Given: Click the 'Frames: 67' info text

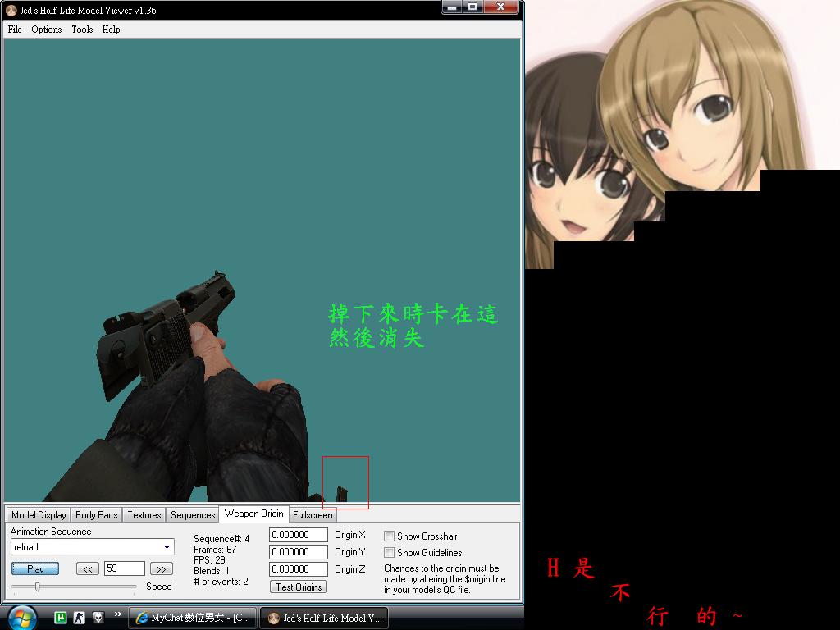Looking at the screenshot, I should (215, 550).
